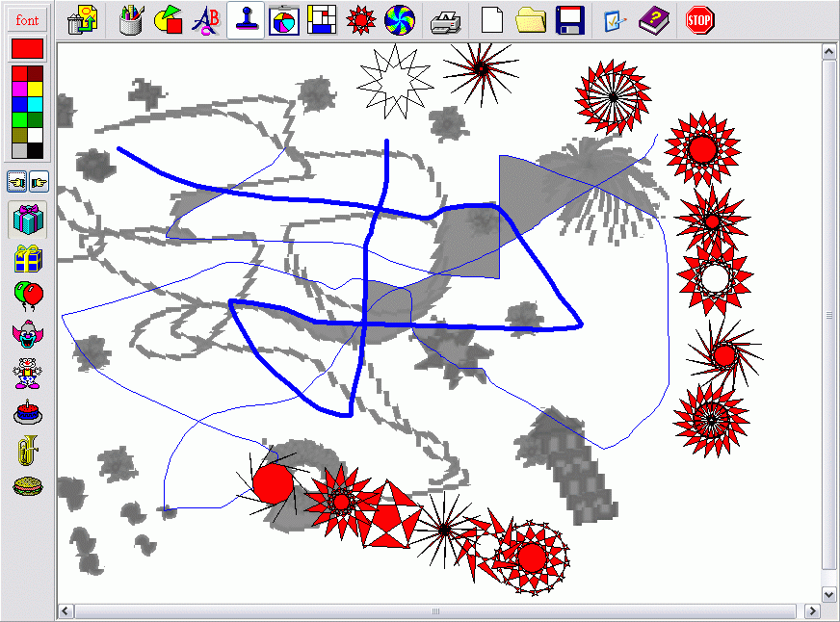Click the font button
Image resolution: width=840 pixels, height=622 pixels.
27,20
